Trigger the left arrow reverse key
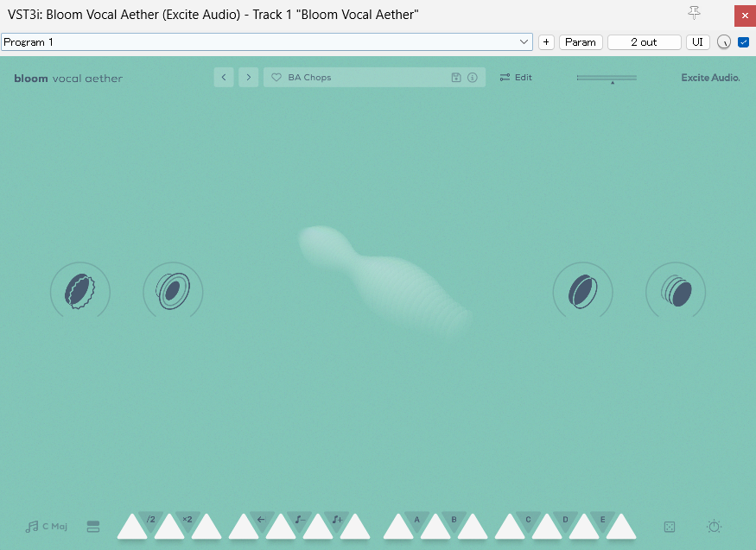Viewport: 756px width, 550px height. (x=261, y=522)
